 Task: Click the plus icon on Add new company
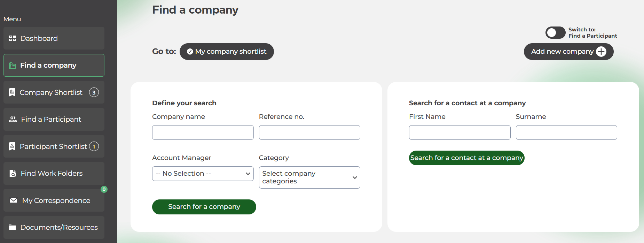[x=601, y=52]
